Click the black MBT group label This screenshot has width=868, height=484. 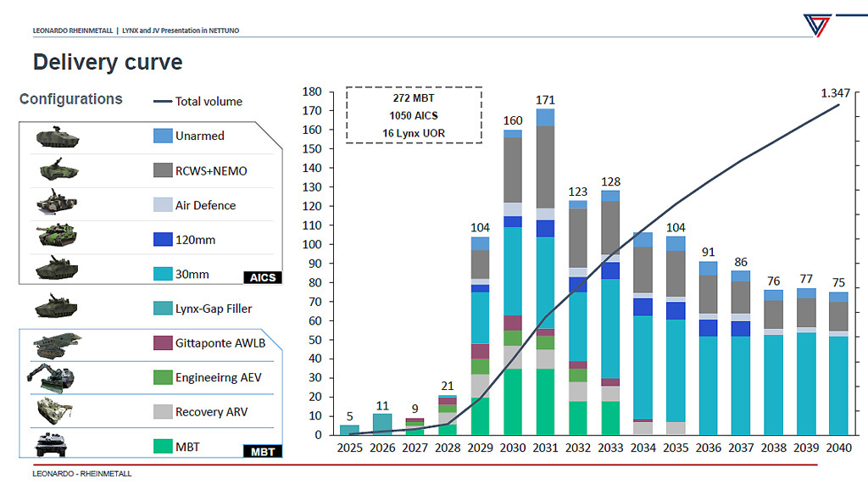[x=262, y=451]
